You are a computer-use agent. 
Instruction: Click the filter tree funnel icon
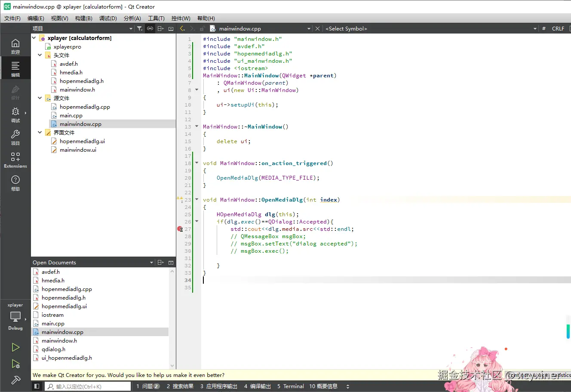140,29
